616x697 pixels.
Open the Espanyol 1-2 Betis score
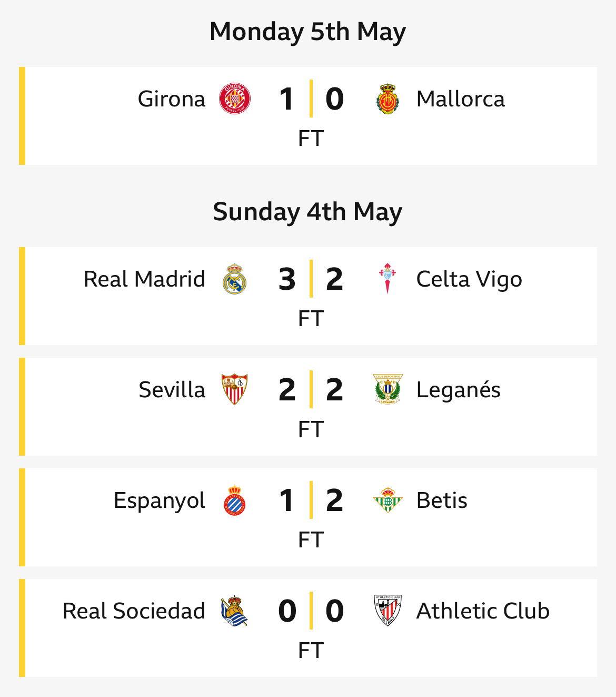[311, 500]
